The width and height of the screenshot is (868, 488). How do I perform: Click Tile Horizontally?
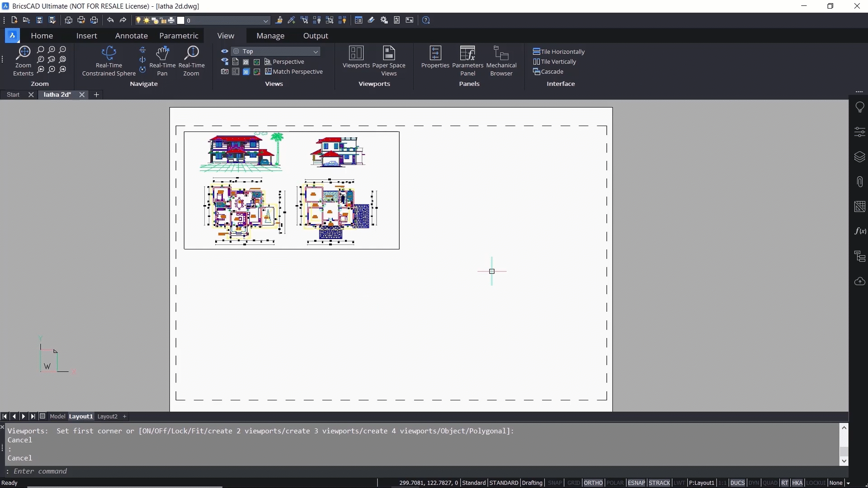click(x=559, y=52)
